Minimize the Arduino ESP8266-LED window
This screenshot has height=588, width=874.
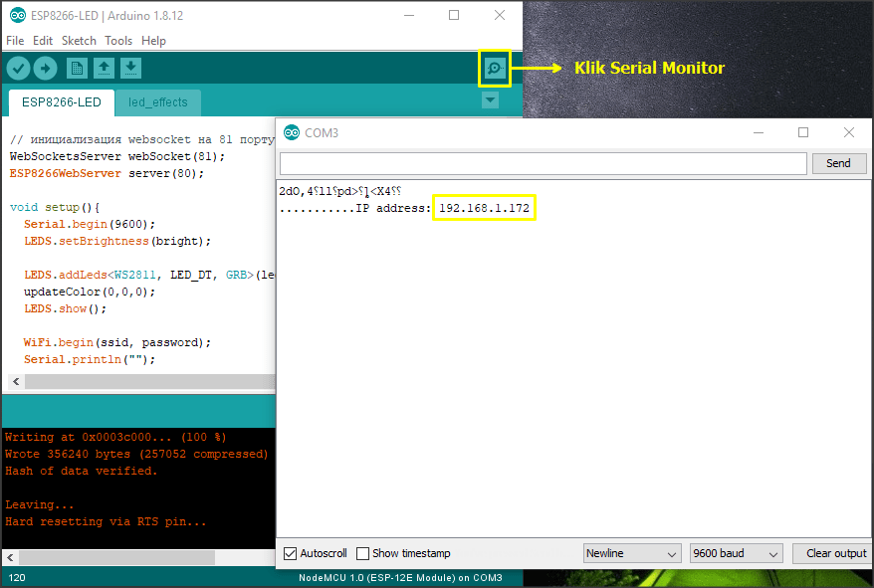(409, 16)
